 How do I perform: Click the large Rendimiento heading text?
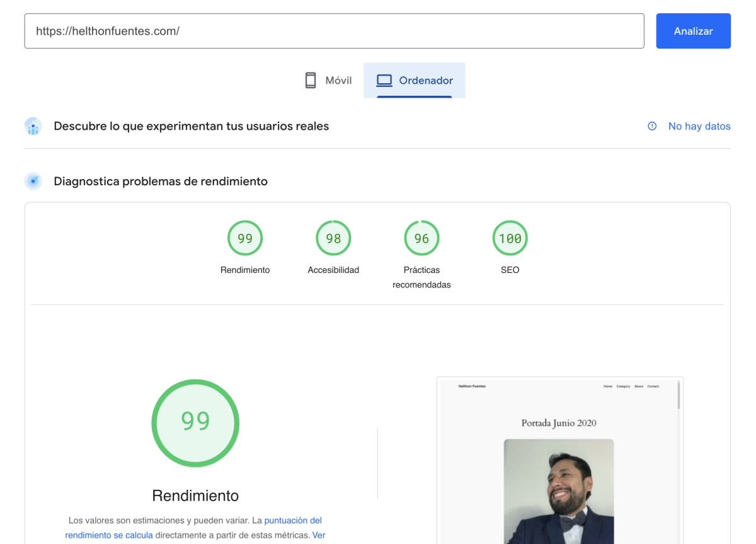pos(195,495)
